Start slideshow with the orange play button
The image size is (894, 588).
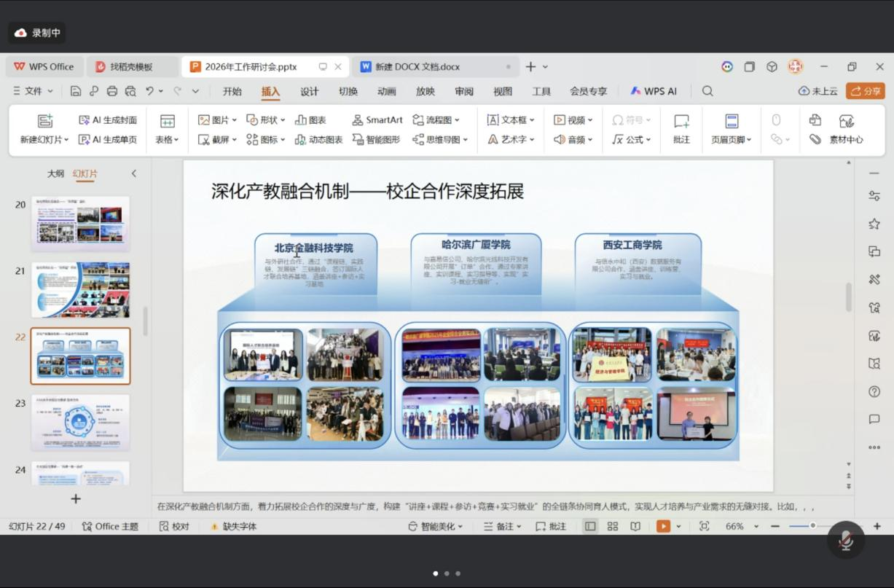click(663, 526)
